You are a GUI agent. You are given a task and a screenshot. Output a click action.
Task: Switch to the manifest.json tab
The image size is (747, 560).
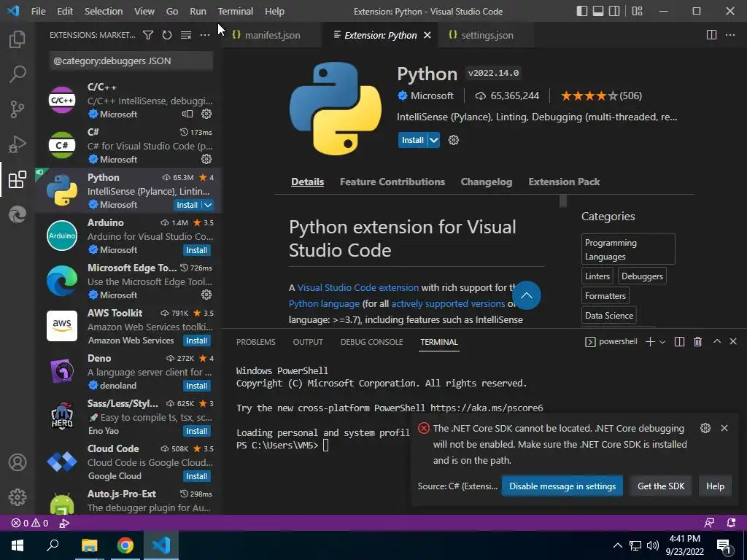click(271, 35)
